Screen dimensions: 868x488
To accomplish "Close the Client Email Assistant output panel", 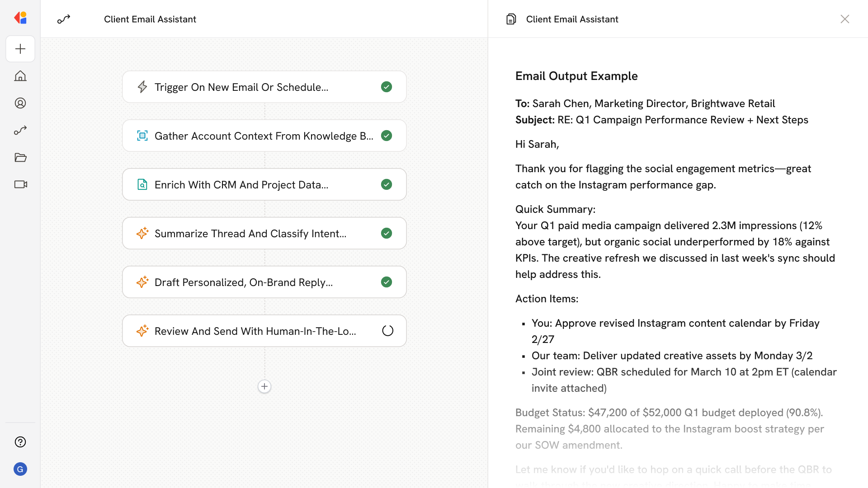I will (x=844, y=19).
